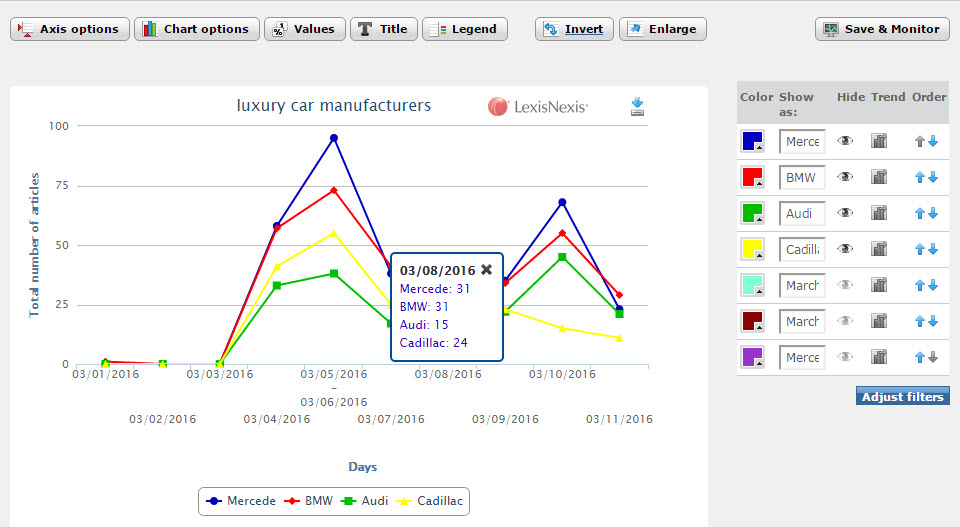Hide the Cadillac series with eye icon

(x=846, y=249)
